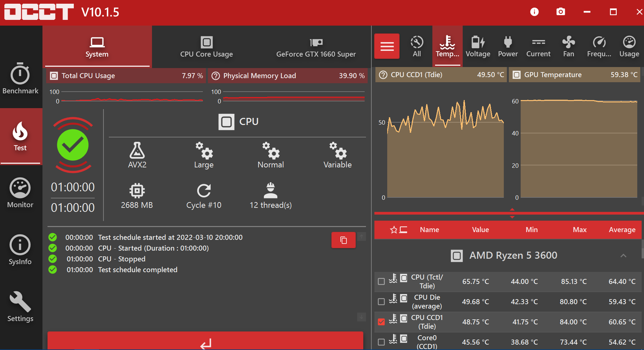
Task: Open the Benchmark section in sidebar
Action: tap(20, 78)
